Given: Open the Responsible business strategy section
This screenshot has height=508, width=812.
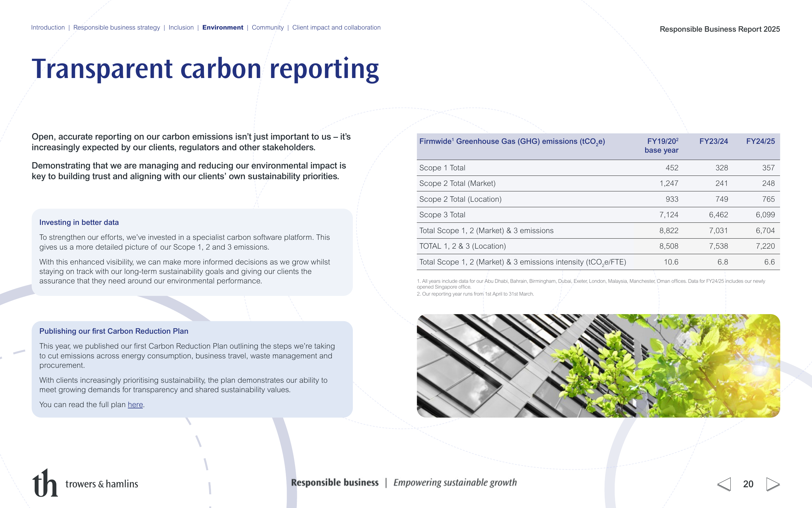Looking at the screenshot, I should click(117, 27).
